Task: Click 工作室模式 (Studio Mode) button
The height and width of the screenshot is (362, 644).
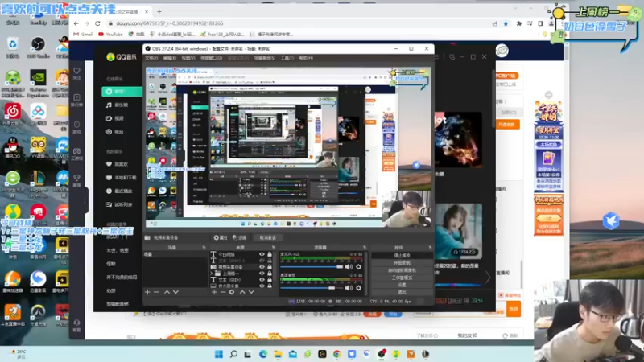Action: point(402,278)
